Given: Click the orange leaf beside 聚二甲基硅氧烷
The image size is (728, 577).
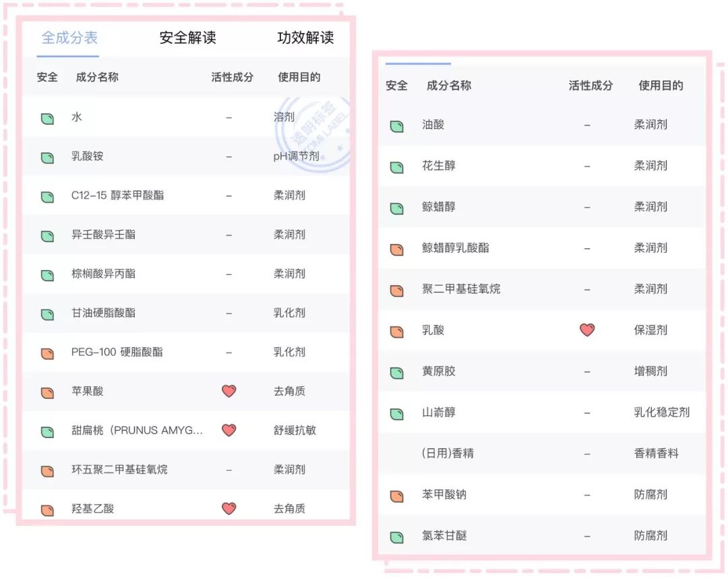Looking at the screenshot, I should (x=396, y=289).
